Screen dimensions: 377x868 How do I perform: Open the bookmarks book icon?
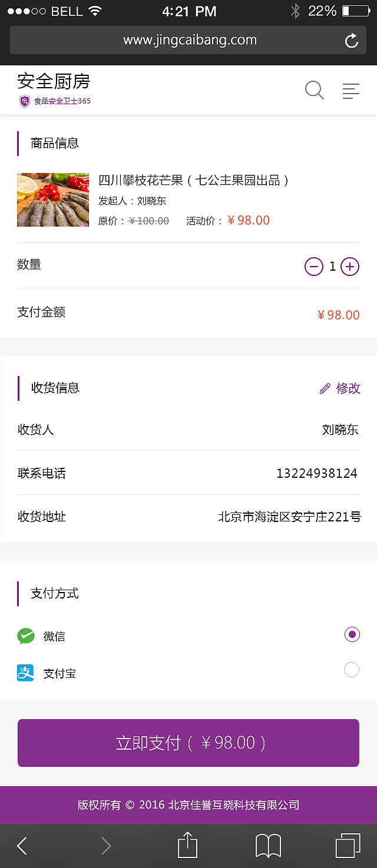pos(268,846)
